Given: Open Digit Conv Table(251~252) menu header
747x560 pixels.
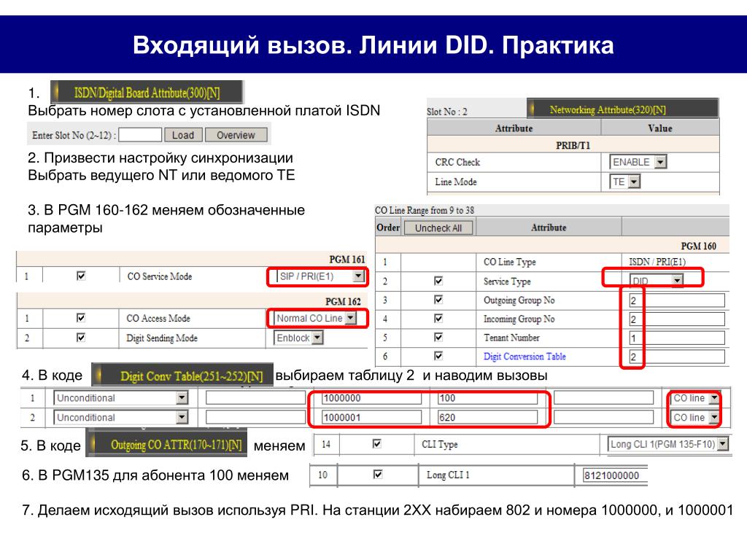Looking at the screenshot, I should 182,376.
